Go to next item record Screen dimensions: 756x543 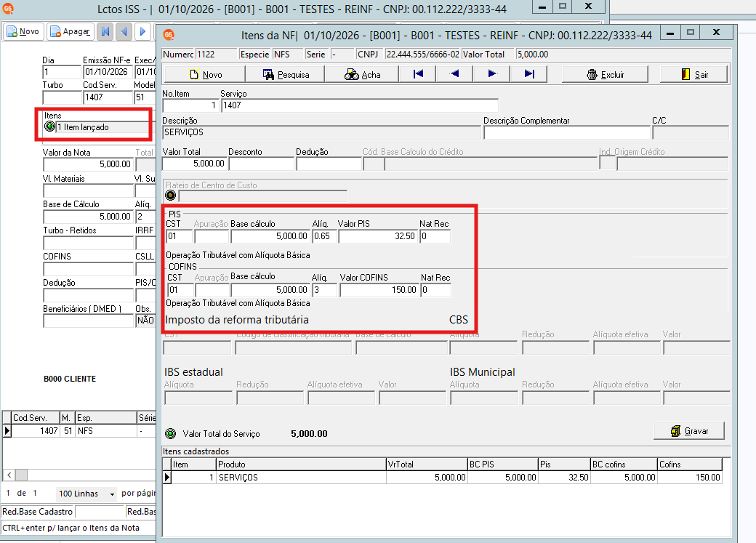[491, 74]
